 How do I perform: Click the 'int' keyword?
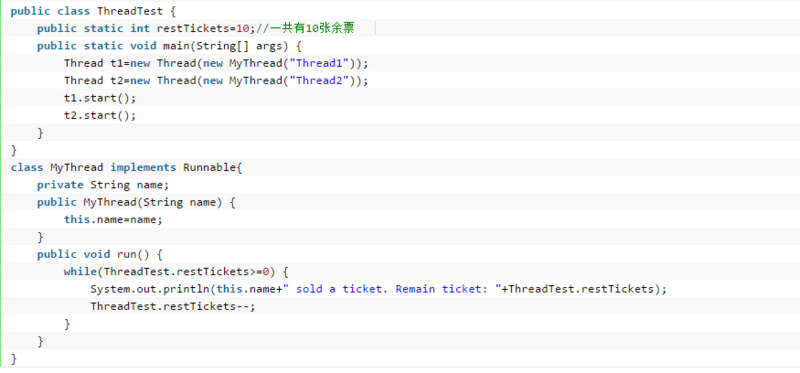tap(140, 29)
